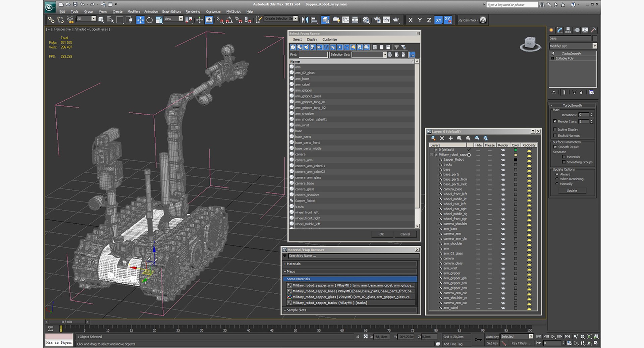The image size is (644, 348).
Task: Open the MAXScript menu
Action: point(233,11)
